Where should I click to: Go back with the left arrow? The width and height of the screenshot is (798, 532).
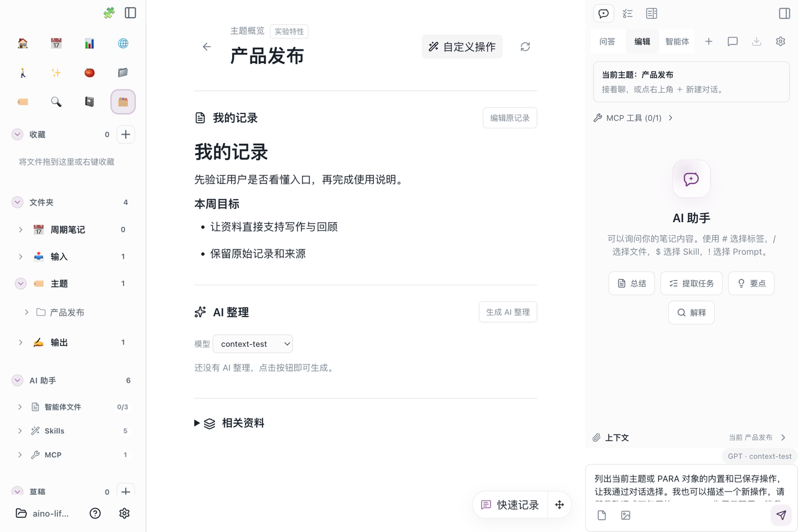(x=207, y=47)
